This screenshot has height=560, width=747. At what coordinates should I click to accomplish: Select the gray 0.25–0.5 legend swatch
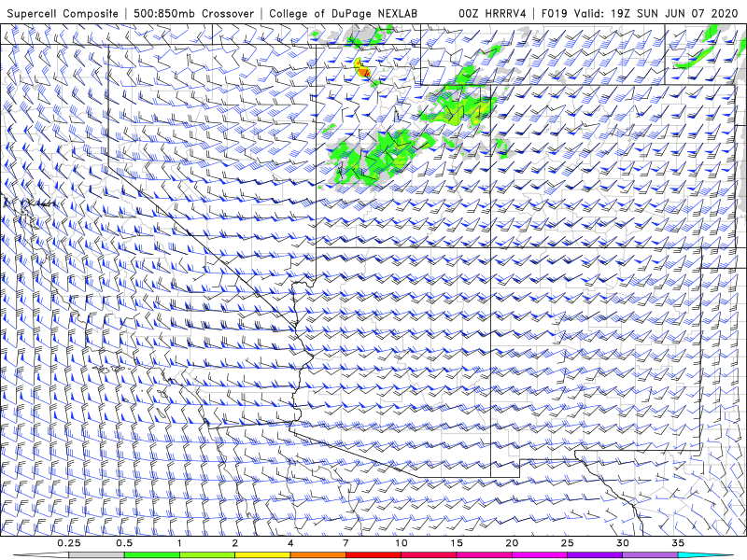pyautogui.click(x=97, y=555)
